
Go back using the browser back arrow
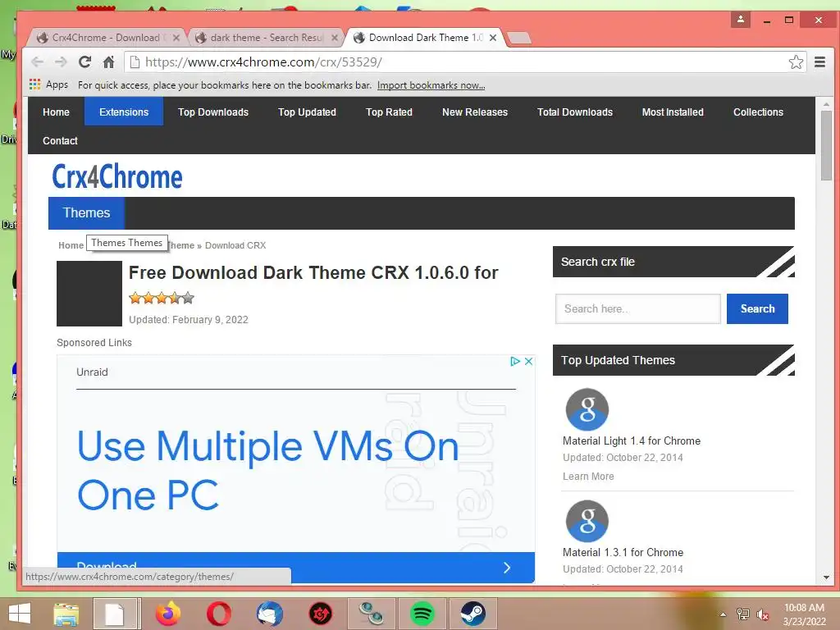[37, 62]
